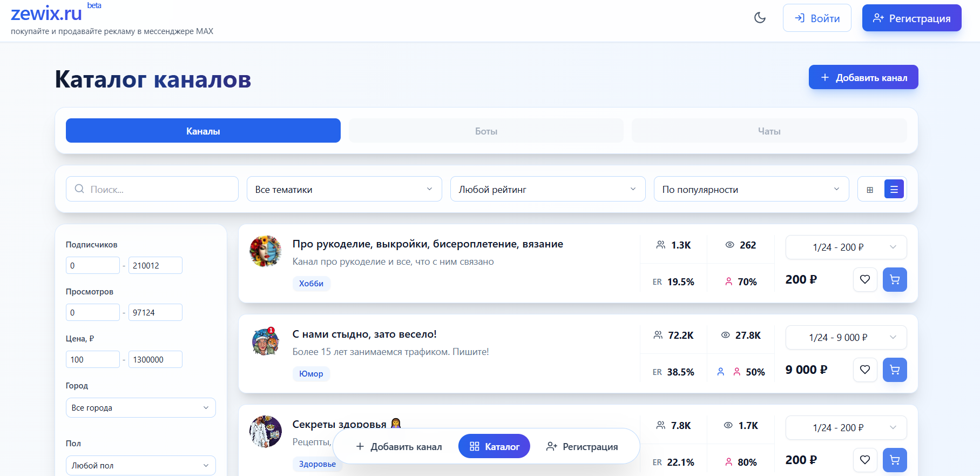Click heart icon for Секреты здоровья channel
Image resolution: width=980 pixels, height=476 pixels.
click(864, 460)
